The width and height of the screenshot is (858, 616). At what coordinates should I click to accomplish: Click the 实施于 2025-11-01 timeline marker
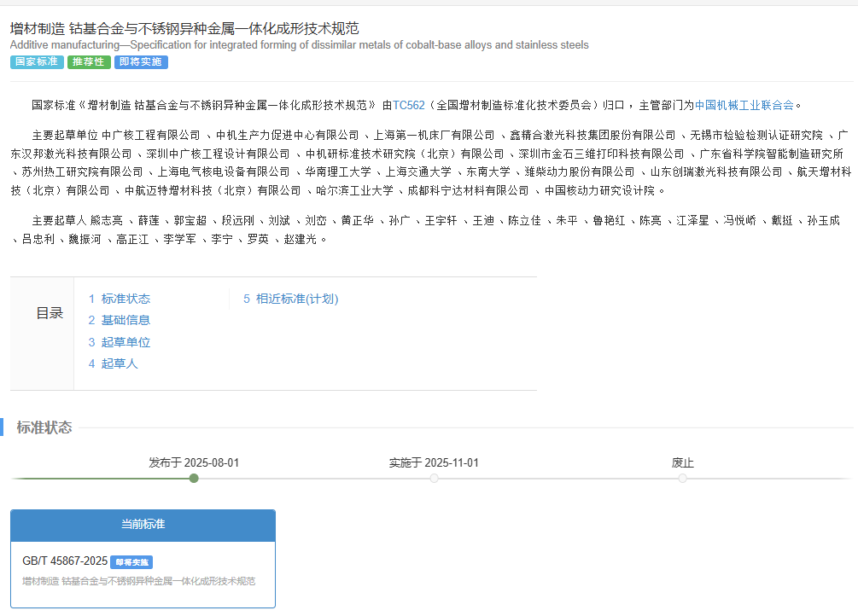[x=434, y=479]
